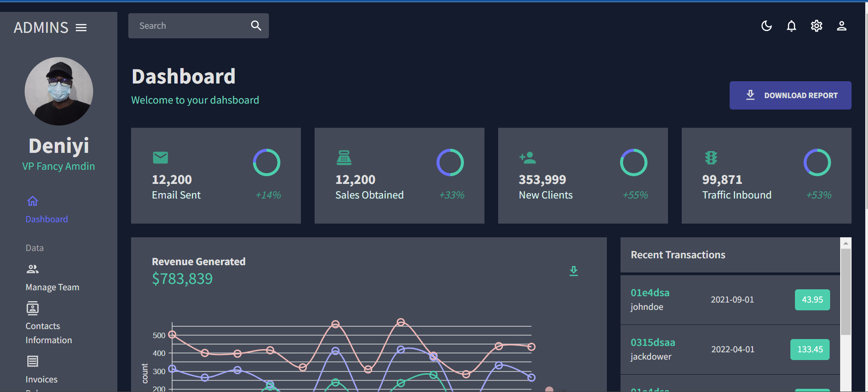Open the user profile icon
Viewport: 868px width, 392px height.
click(842, 26)
